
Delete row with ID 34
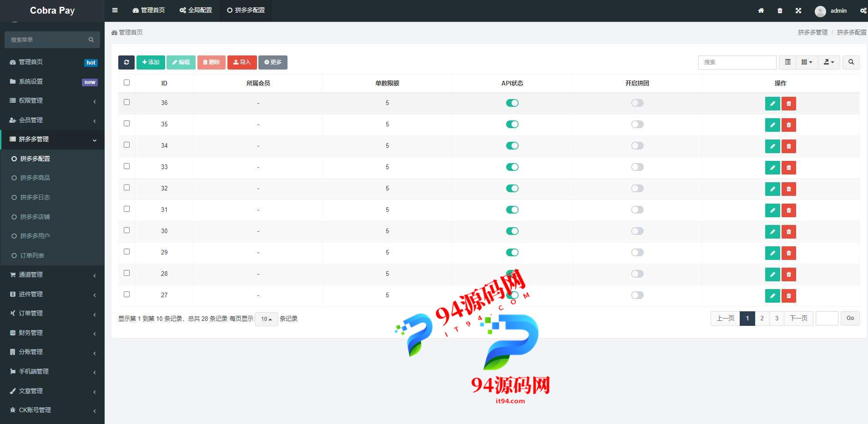(x=789, y=146)
